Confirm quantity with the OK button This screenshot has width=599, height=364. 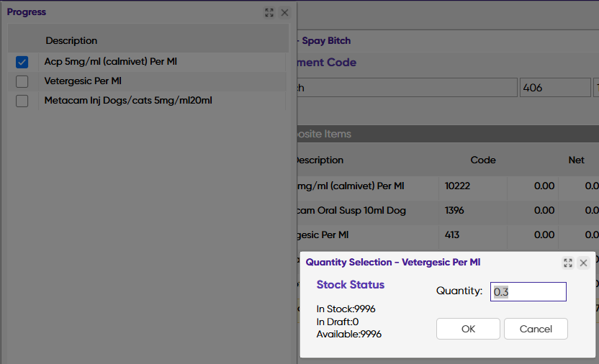point(468,329)
